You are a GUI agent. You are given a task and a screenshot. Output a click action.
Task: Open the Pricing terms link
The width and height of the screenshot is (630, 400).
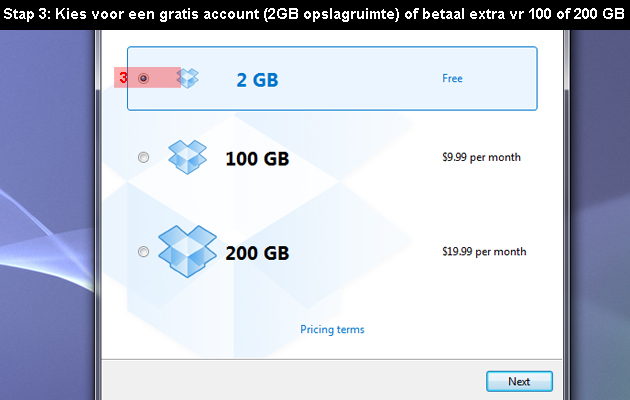tap(332, 330)
